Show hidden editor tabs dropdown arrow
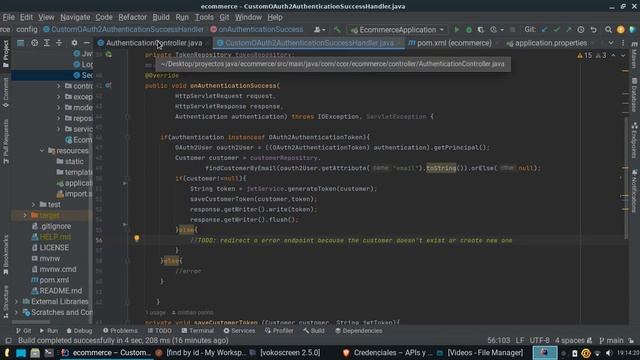 click(x=611, y=43)
